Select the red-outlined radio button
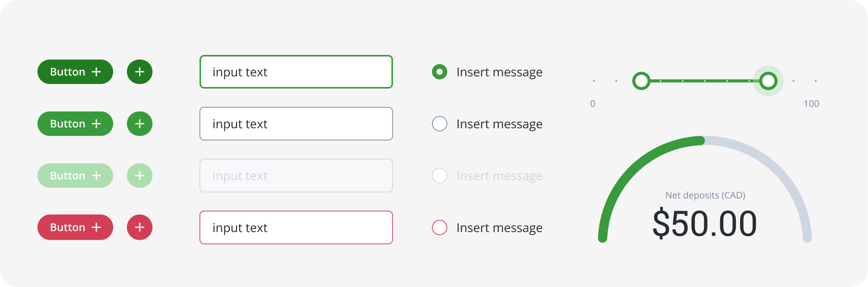Viewport: 868px width, 287px height. point(439,227)
